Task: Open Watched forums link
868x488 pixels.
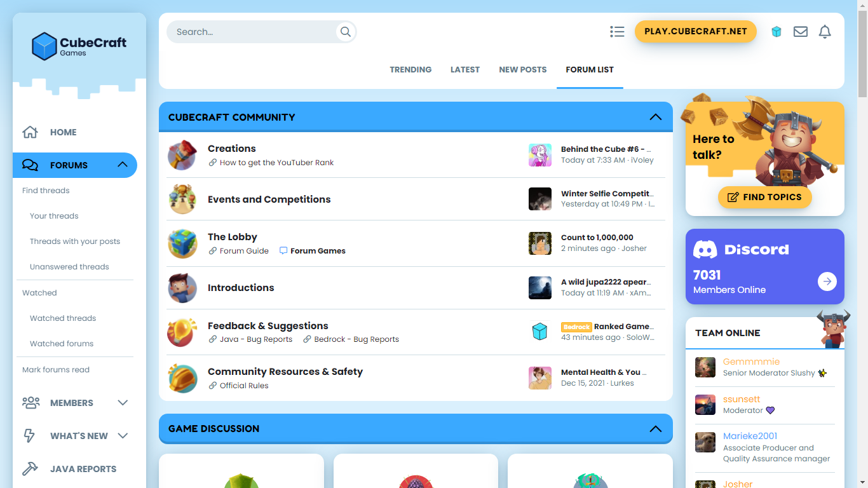Action: pyautogui.click(x=62, y=344)
